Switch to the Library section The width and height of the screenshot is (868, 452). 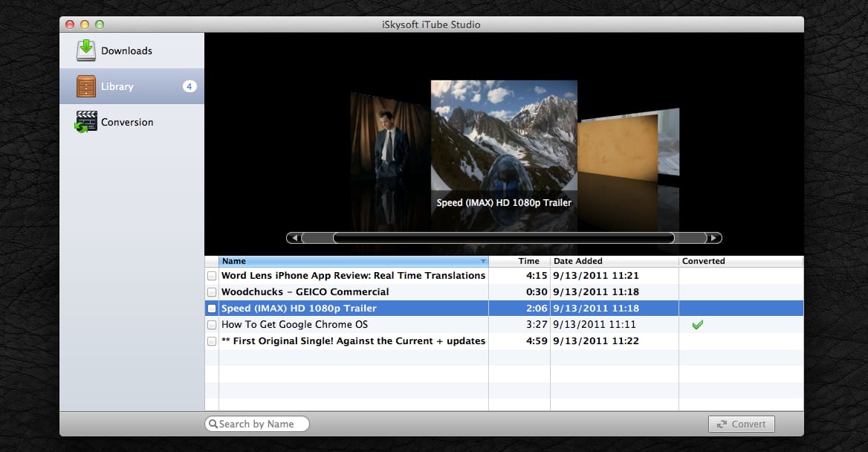click(x=132, y=86)
